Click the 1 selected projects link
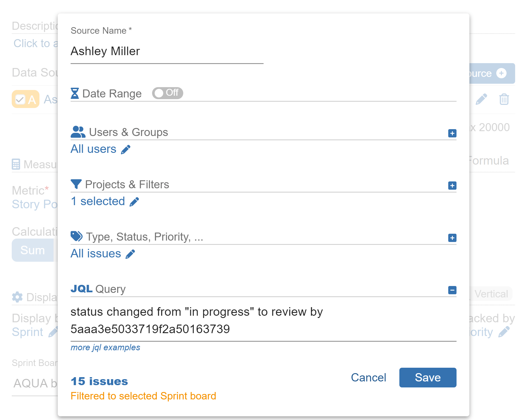This screenshot has height=420, width=526. point(98,201)
